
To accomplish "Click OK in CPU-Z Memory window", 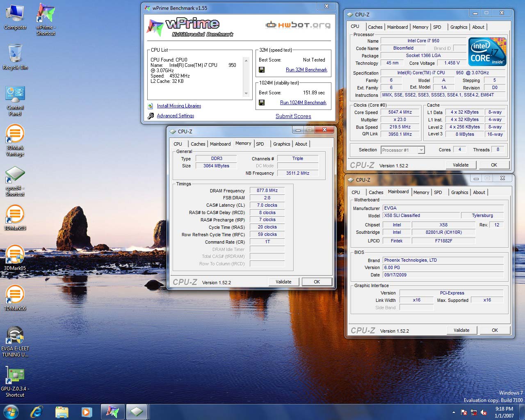I will [x=317, y=282].
